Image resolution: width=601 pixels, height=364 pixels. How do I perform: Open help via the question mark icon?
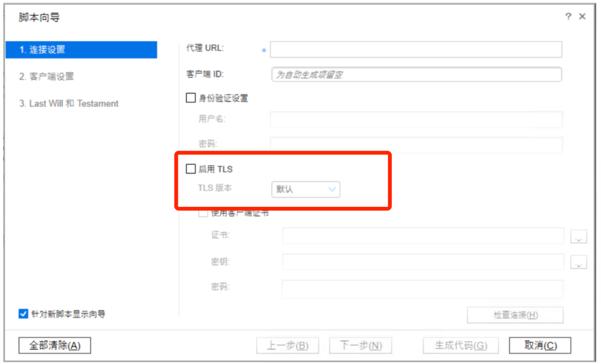(x=568, y=16)
